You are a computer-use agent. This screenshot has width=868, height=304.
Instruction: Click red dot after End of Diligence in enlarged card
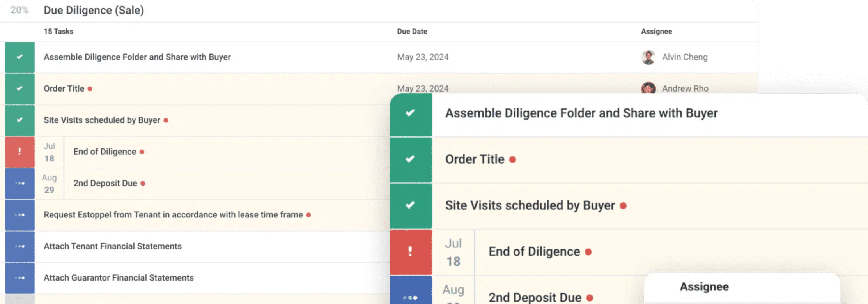(x=588, y=252)
